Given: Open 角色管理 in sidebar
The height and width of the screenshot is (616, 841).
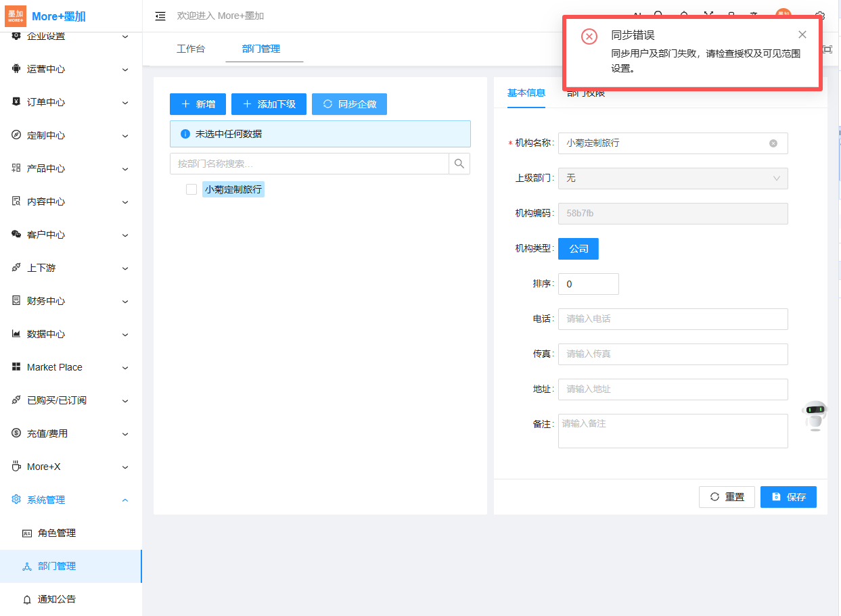Looking at the screenshot, I should point(57,533).
